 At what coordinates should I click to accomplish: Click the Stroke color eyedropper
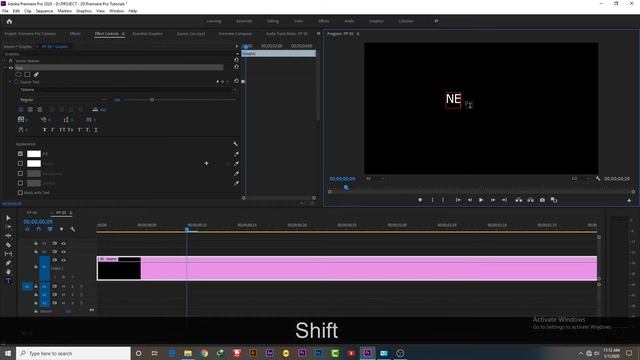click(x=236, y=164)
